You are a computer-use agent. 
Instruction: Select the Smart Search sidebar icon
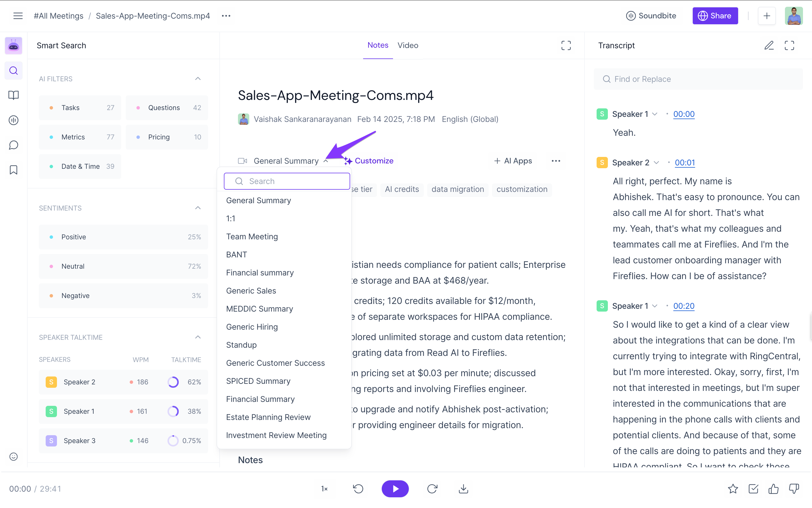[14, 71]
